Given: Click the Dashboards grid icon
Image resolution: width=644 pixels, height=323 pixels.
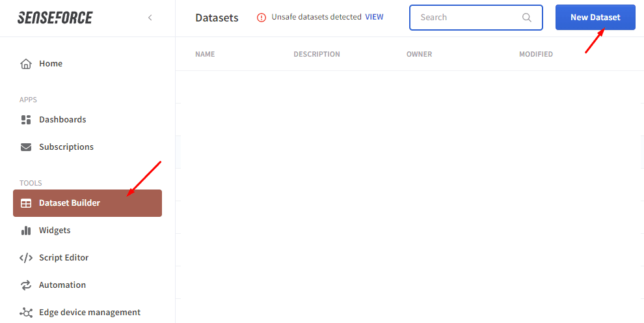Looking at the screenshot, I should click(26, 120).
